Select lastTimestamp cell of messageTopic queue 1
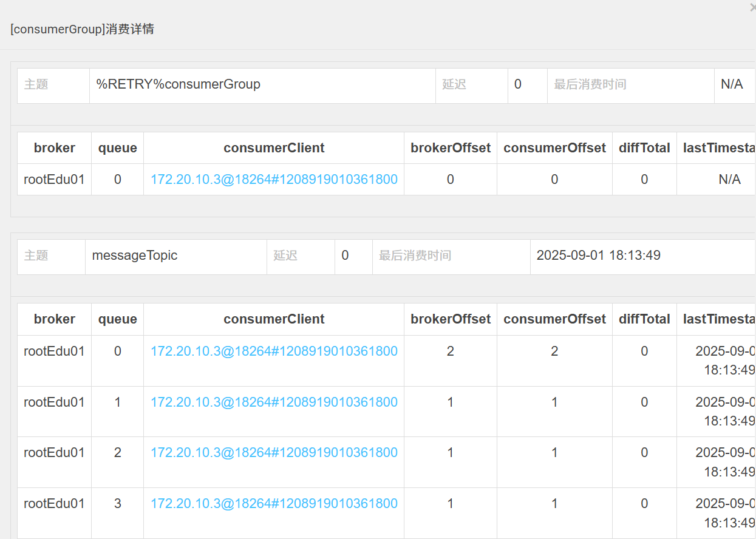Image resolution: width=756 pixels, height=539 pixels. [723, 411]
